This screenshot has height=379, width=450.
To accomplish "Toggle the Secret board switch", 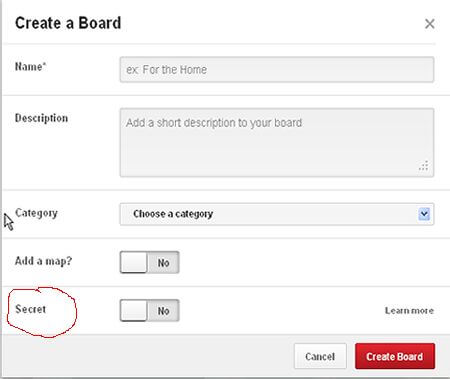I will (150, 311).
